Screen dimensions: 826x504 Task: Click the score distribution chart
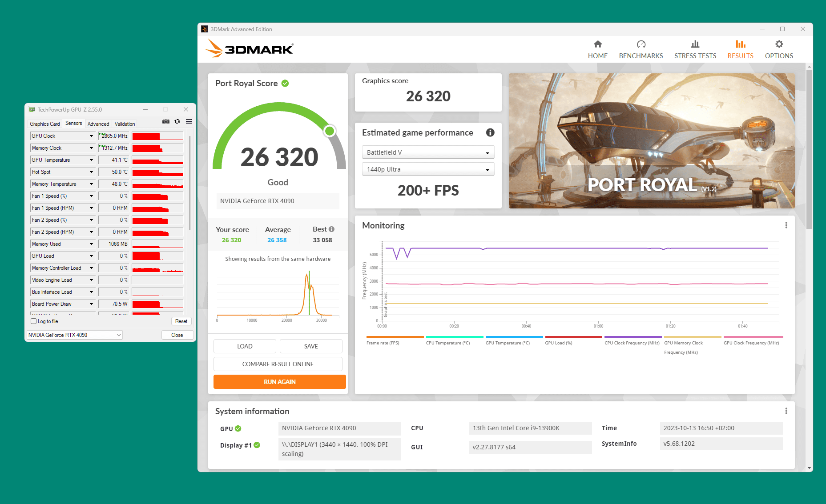(x=278, y=296)
